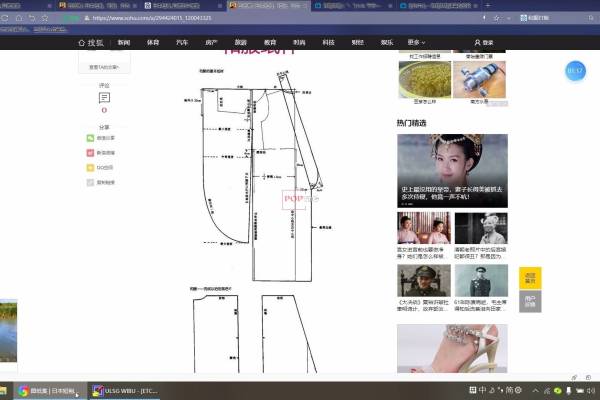Viewport: 600px width, 400px height.
Task: Click the user login icon 登录
Action: [x=483, y=43]
